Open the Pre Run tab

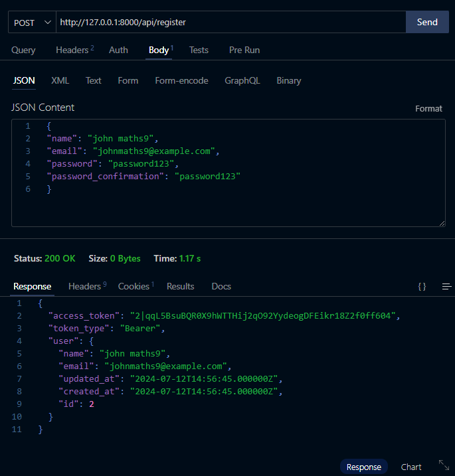pyautogui.click(x=244, y=50)
